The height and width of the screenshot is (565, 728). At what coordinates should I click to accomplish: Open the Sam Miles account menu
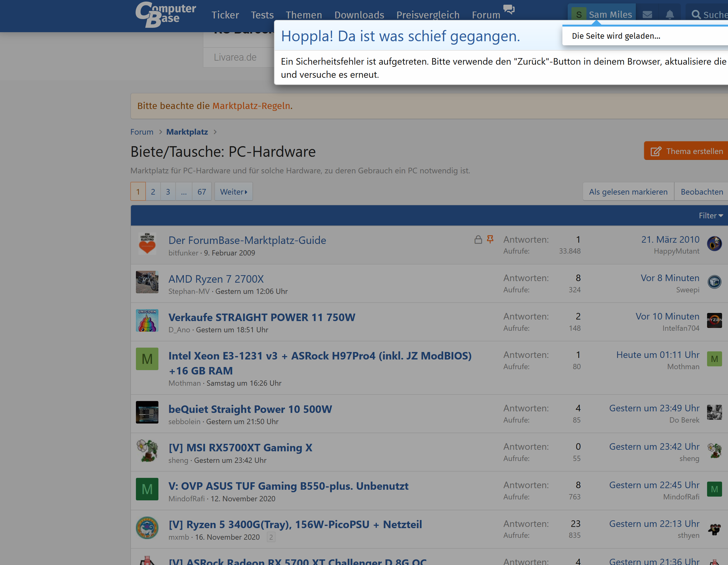pyautogui.click(x=602, y=15)
